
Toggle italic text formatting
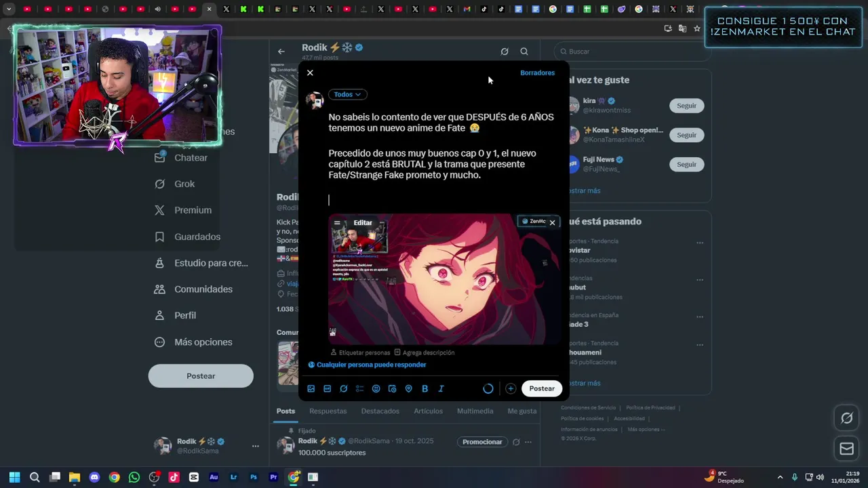click(441, 388)
